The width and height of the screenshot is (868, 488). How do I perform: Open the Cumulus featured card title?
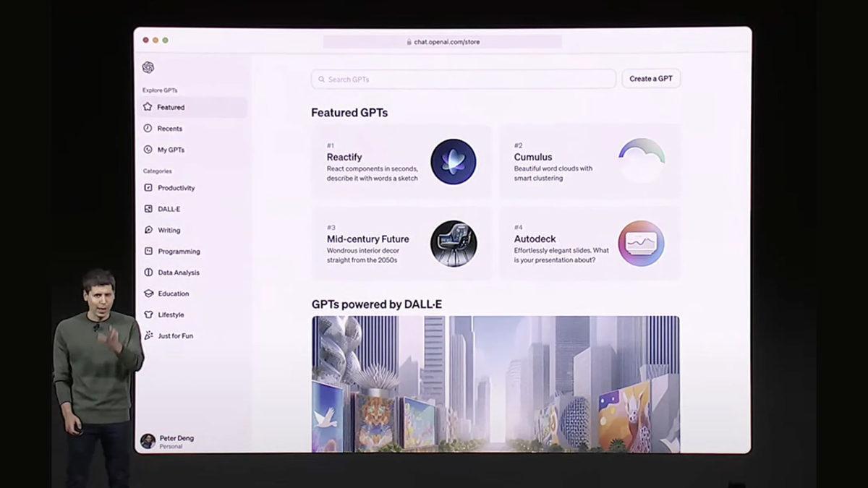[533, 157]
